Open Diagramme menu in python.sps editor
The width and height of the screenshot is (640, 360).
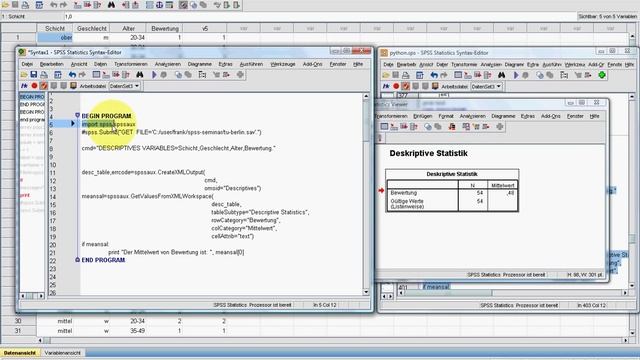click(514, 64)
